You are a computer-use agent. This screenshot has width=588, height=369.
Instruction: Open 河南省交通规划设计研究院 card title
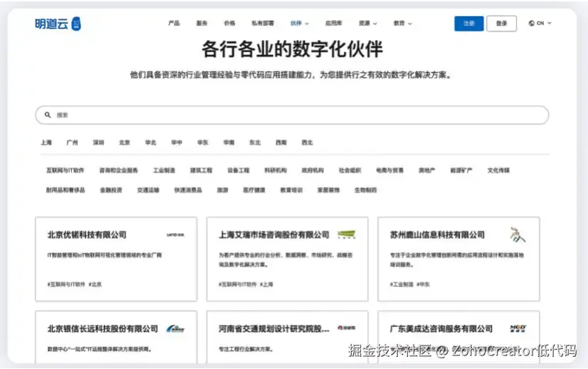[274, 328]
